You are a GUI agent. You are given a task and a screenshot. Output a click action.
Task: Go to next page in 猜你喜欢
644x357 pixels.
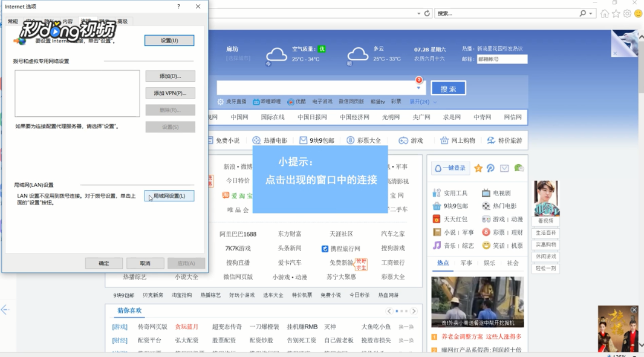414,311
